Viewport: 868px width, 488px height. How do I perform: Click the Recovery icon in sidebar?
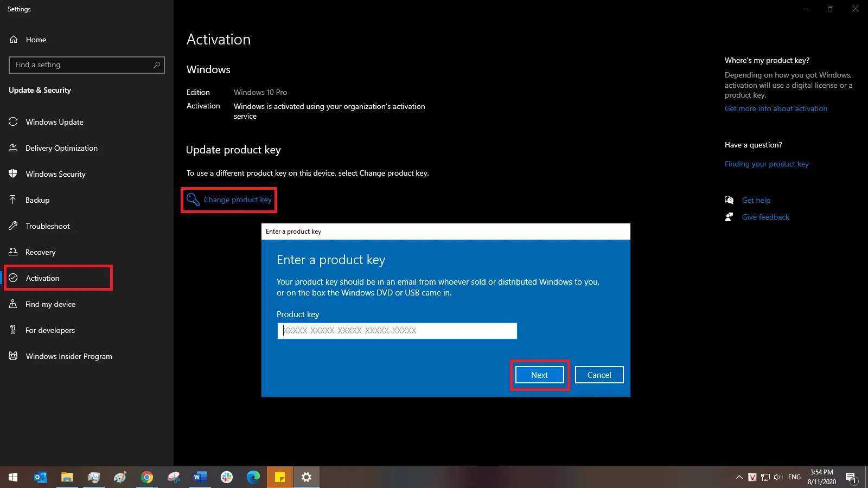pos(14,252)
